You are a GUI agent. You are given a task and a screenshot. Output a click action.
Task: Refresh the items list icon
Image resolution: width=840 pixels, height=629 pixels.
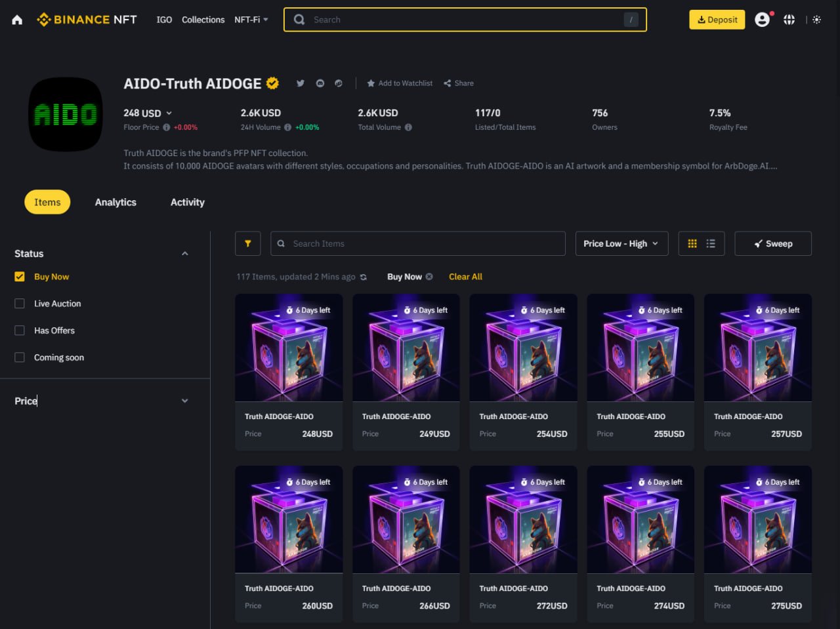coord(364,277)
